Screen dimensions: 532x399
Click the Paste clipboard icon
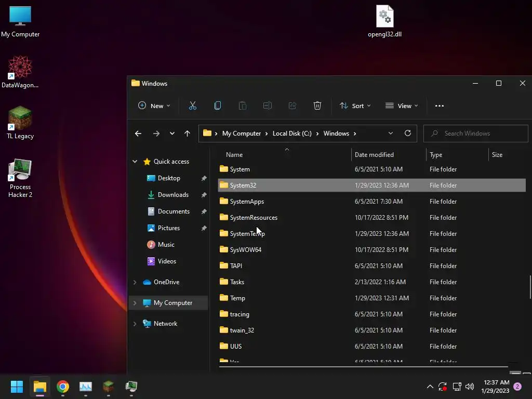pos(242,106)
